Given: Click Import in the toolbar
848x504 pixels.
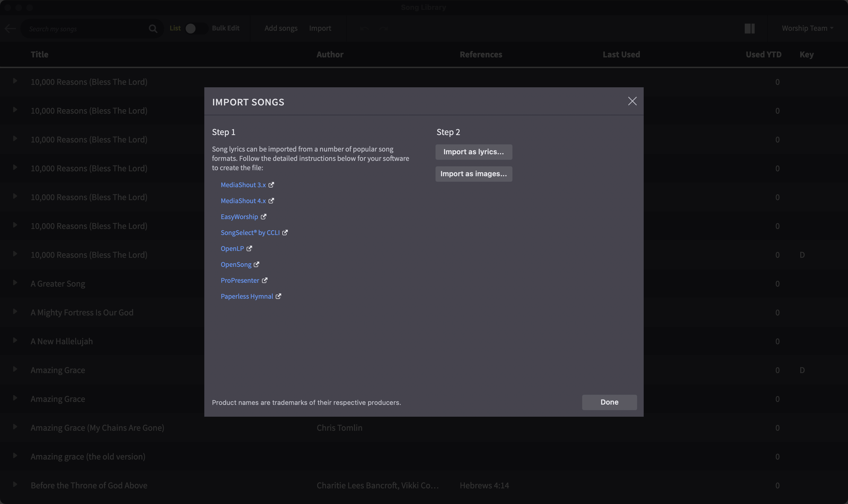Looking at the screenshot, I should [x=320, y=28].
